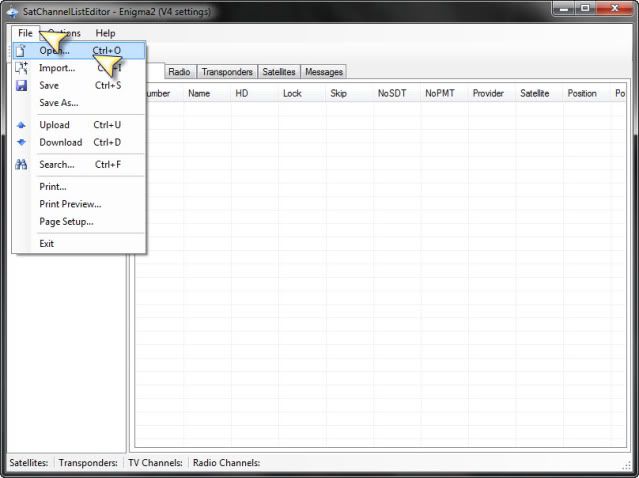Click the Open file icon in File menu

pos(21,51)
